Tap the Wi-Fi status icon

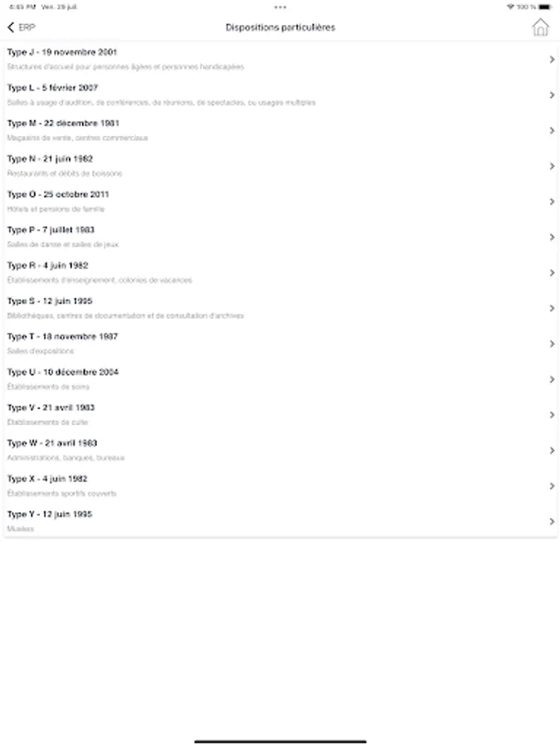tap(509, 7)
